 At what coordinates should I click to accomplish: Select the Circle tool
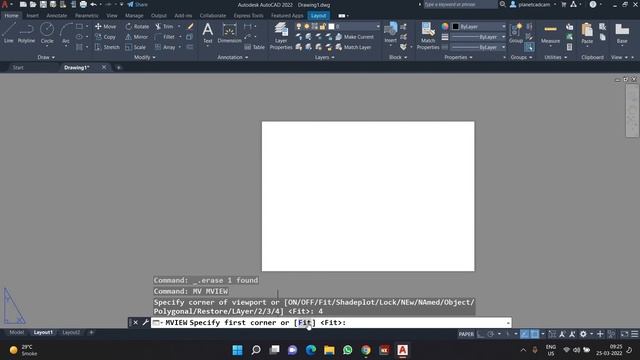47,33
